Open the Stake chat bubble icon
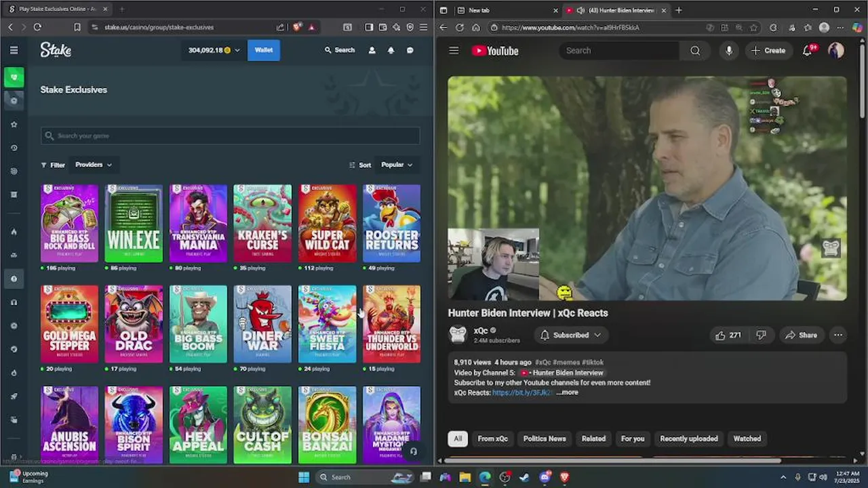The height and width of the screenshot is (488, 868). (410, 50)
